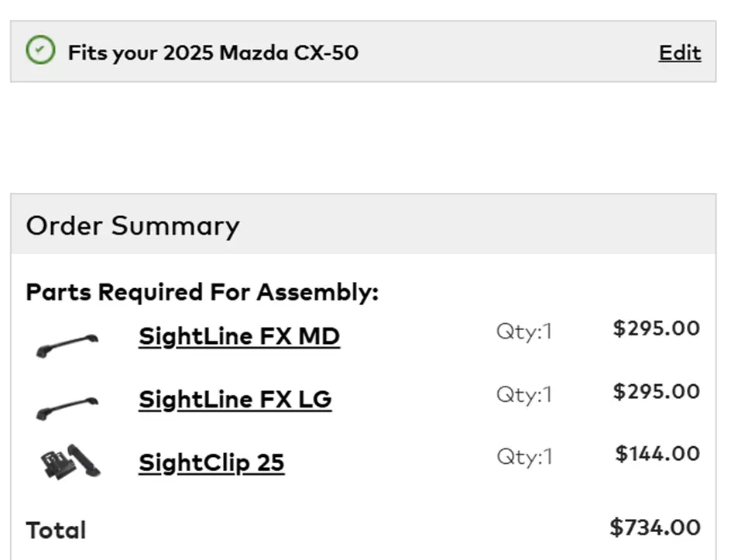The width and height of the screenshot is (755, 560).
Task: Open the SightLine FX LG product image
Action: pyautogui.click(x=68, y=405)
